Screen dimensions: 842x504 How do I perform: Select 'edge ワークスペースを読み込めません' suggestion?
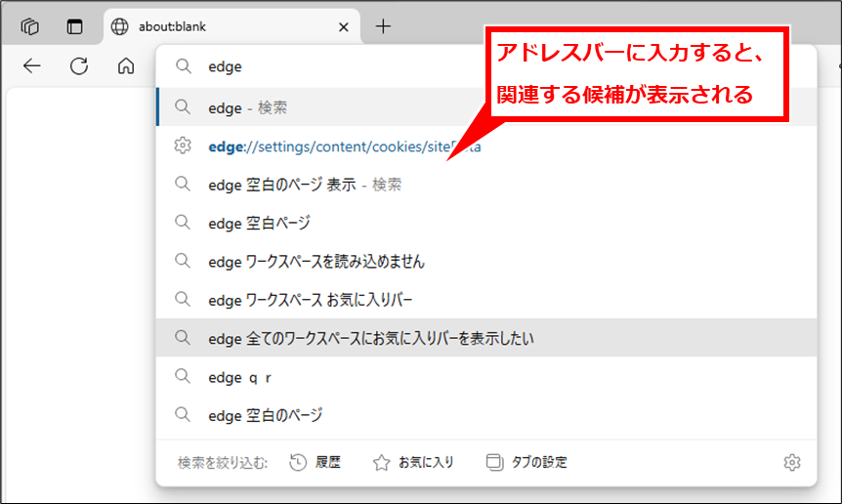[486, 262]
